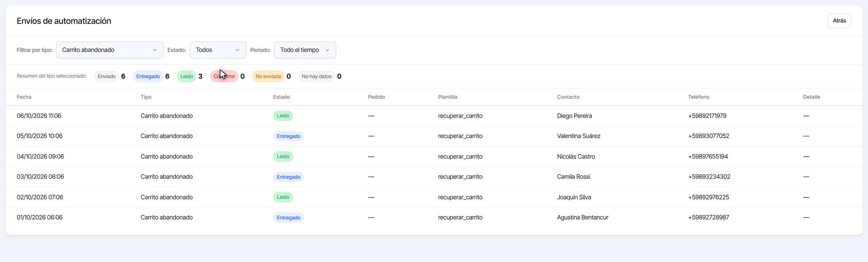Open the Periodo dropdown 'Todo el tiempo'
This screenshot has height=262, width=868.
[x=305, y=50]
